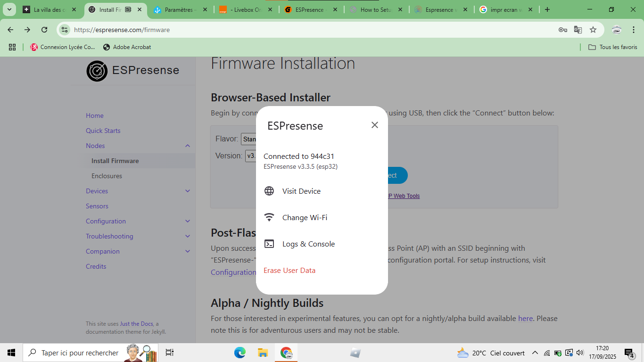Open the weather widget showing 20°C
Image resolution: width=644 pixels, height=362 pixels.
490,353
